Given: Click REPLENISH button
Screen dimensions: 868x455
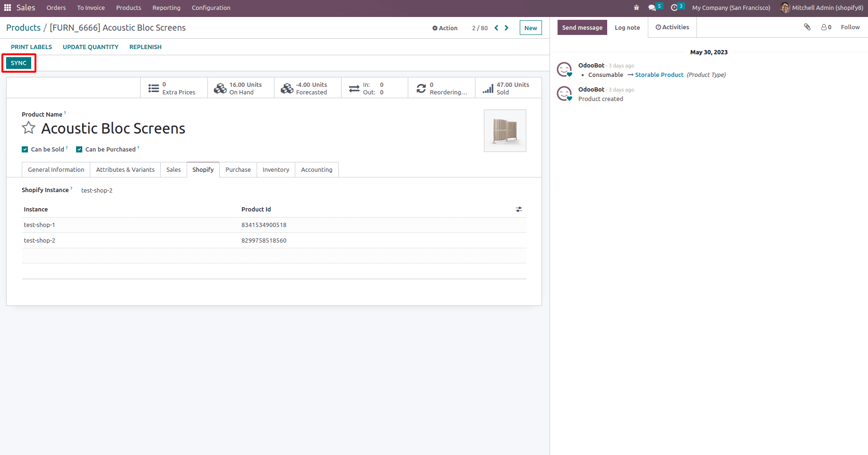Looking at the screenshot, I should click(146, 47).
